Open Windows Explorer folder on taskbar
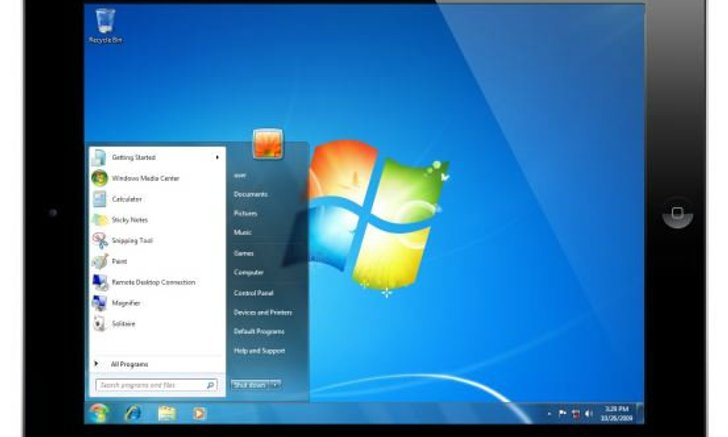The width and height of the screenshot is (728, 437). pyautogui.click(x=167, y=413)
